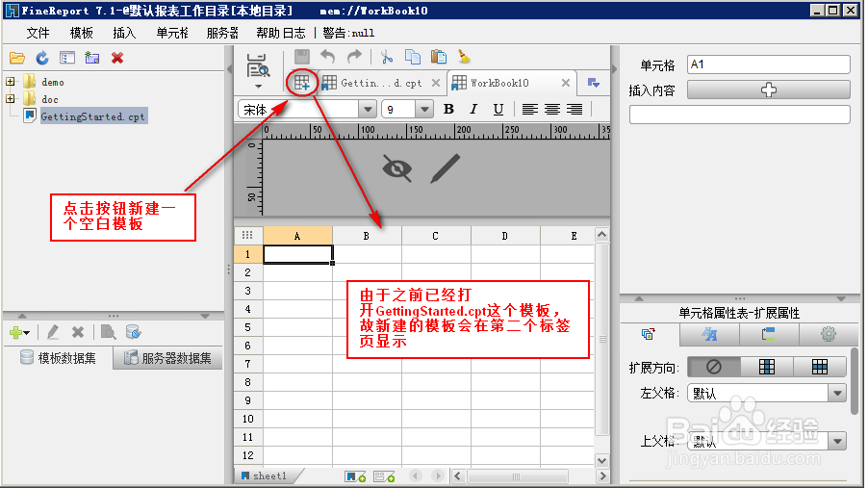
Task: Add new sheet icon next to sheet1
Action: [x=355, y=476]
